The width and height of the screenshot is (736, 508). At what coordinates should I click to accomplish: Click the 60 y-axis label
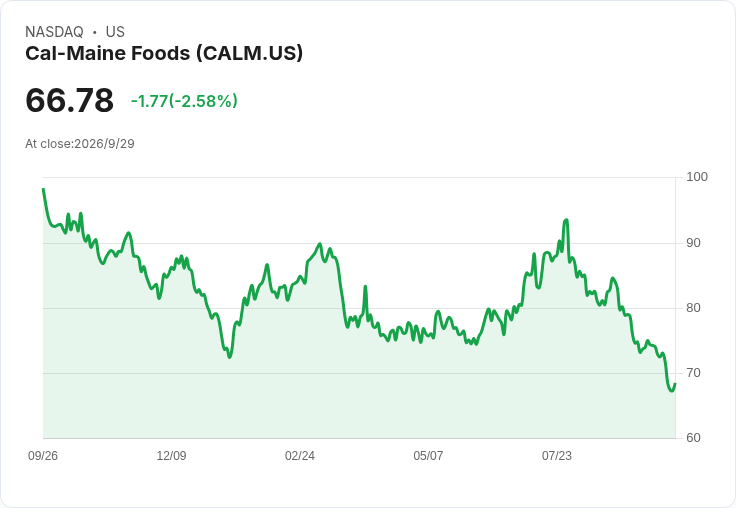[x=693, y=438]
